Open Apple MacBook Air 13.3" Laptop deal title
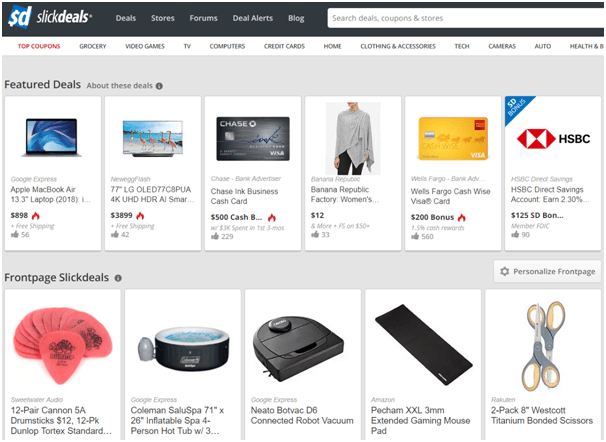Screen dimensions: 606x442 point(51,195)
